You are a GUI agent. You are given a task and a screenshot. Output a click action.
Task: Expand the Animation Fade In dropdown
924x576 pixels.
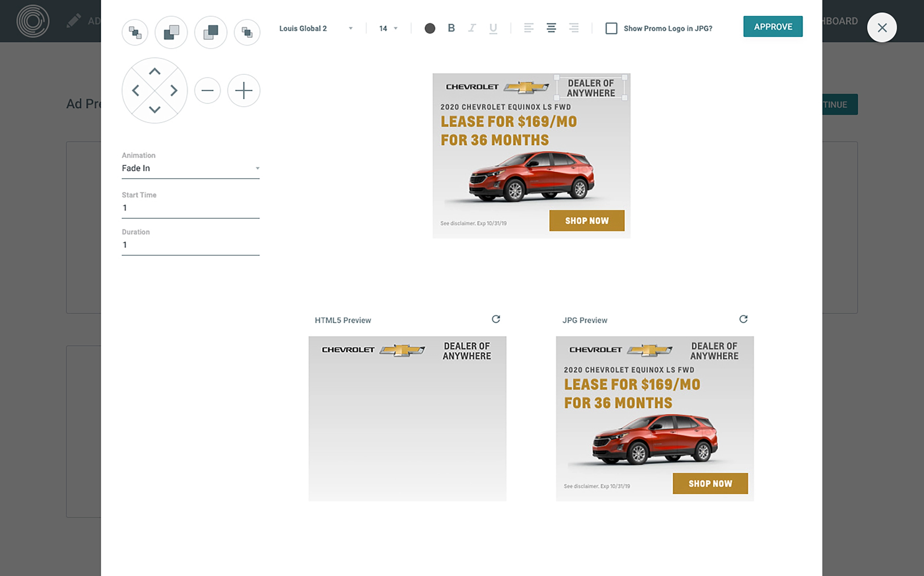[x=191, y=168]
